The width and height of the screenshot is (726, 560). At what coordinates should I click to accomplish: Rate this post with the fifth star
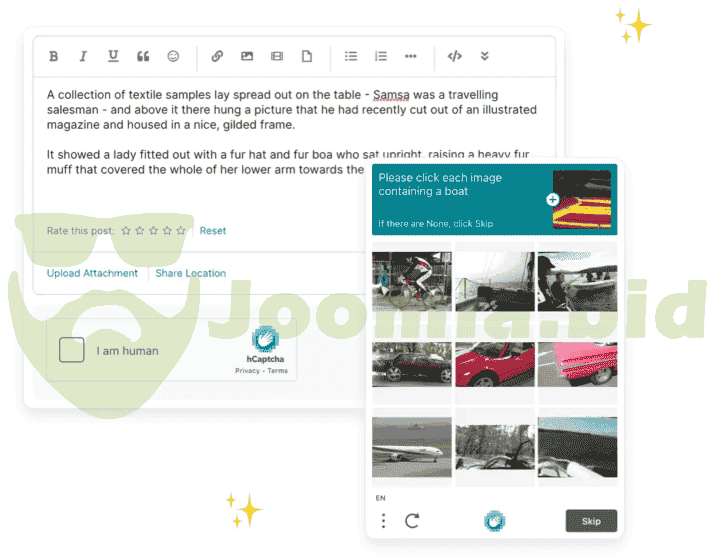tap(181, 231)
